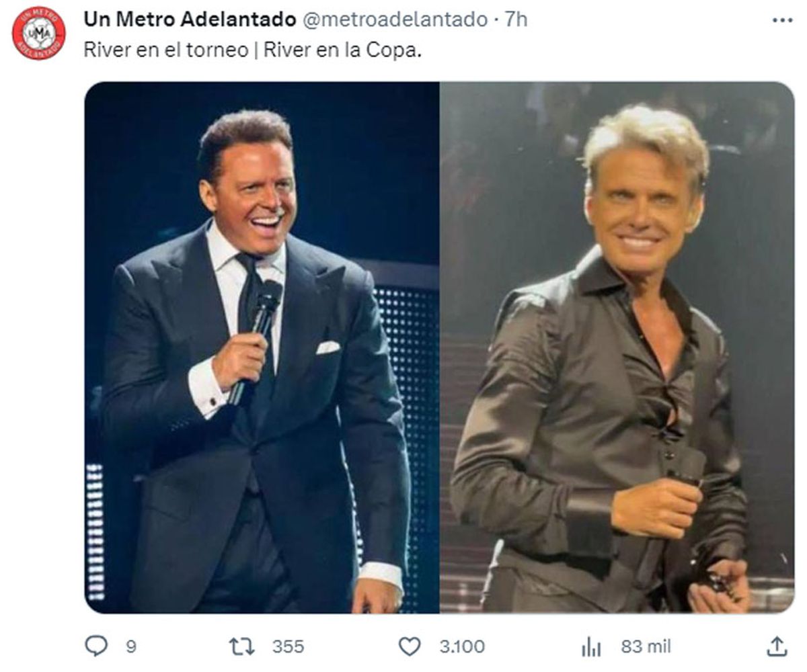Screen dimensions: 807x672
Task: Click the reply count showing 9
Action: [131, 647]
